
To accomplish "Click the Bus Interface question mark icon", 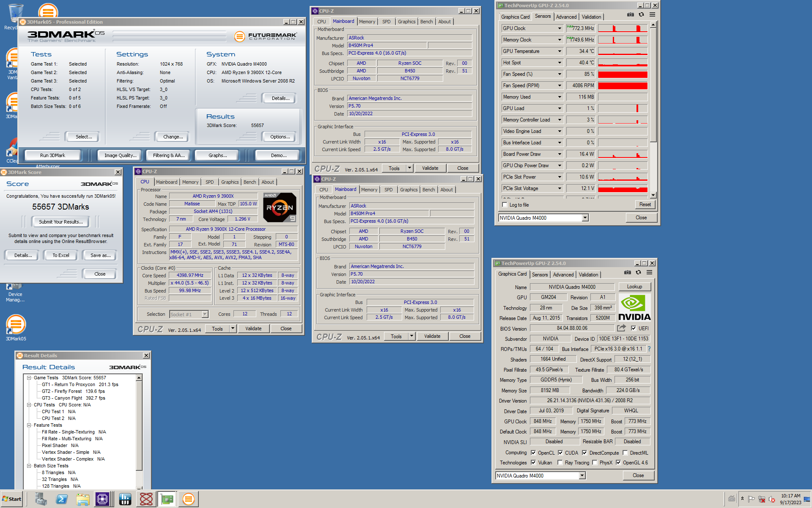I will click(x=649, y=349).
